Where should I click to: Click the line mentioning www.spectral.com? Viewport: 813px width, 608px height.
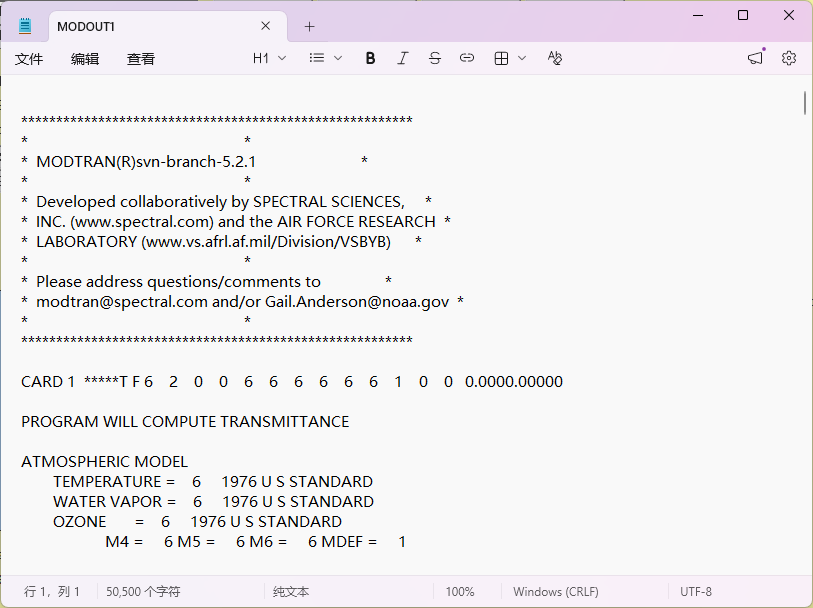tap(236, 222)
